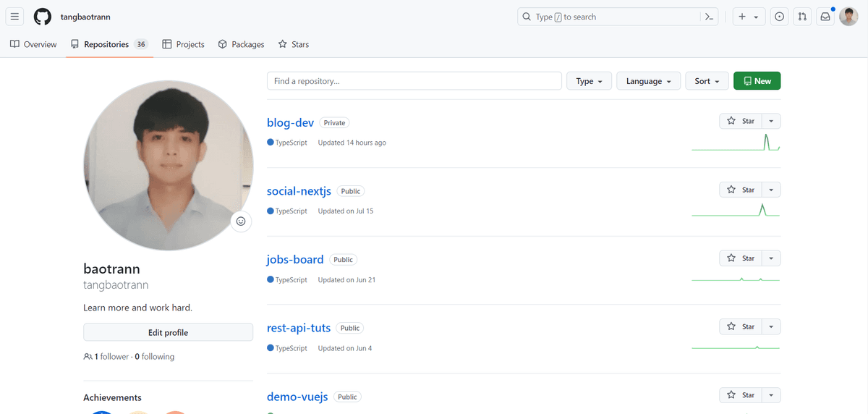Viewport: 868px width, 414px height.
Task: Expand star lists dropdown for jobs-board
Action: click(x=771, y=258)
